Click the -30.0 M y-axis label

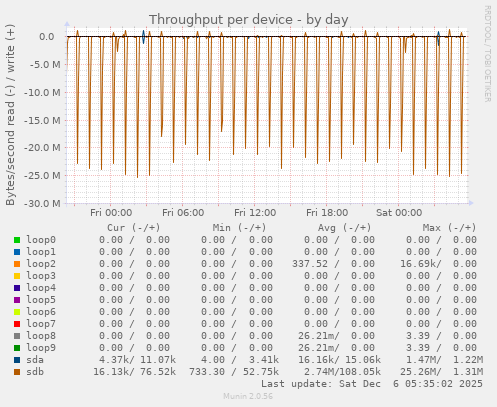[42, 203]
